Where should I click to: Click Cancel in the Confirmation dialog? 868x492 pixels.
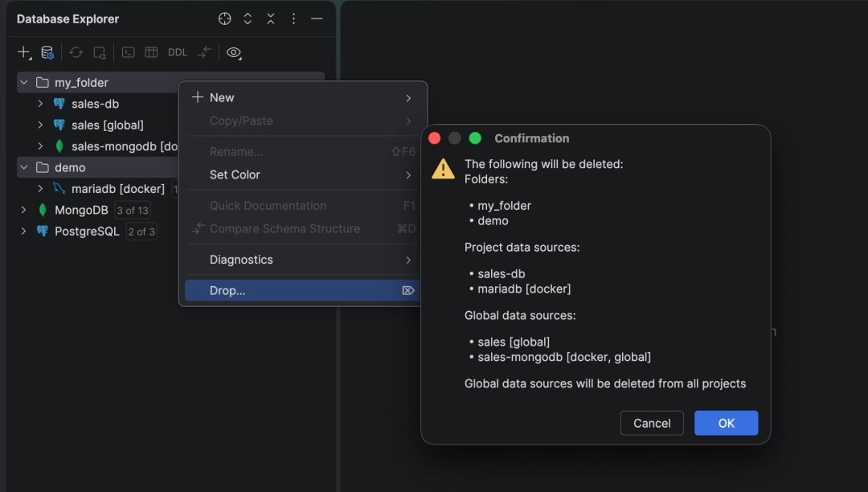pos(652,424)
